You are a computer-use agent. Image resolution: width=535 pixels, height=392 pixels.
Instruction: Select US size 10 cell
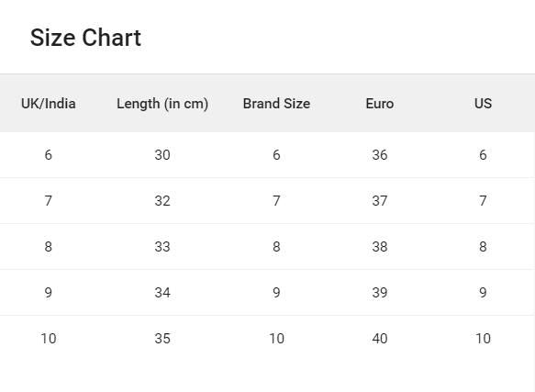click(x=483, y=339)
